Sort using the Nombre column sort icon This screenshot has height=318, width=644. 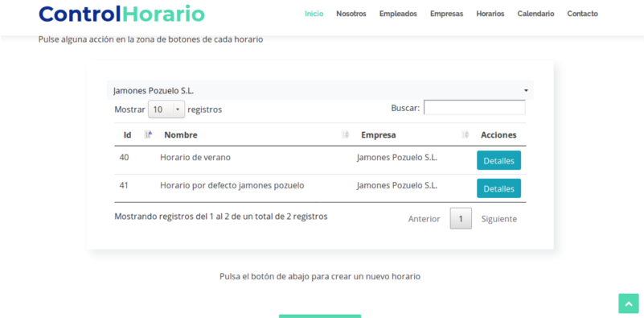coord(346,134)
